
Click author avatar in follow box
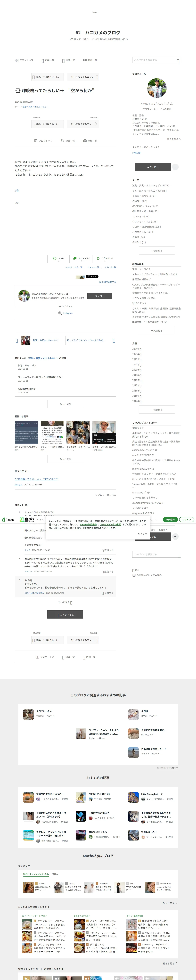pos(24,296)
